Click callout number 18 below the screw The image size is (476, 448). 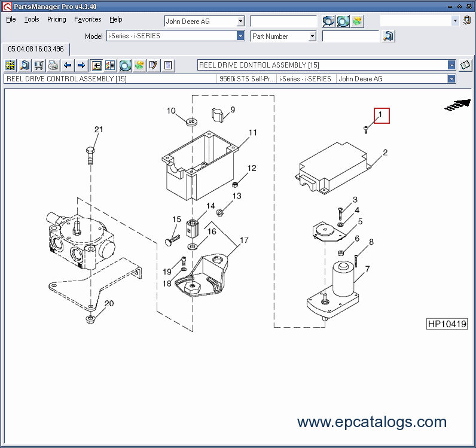[167, 284]
